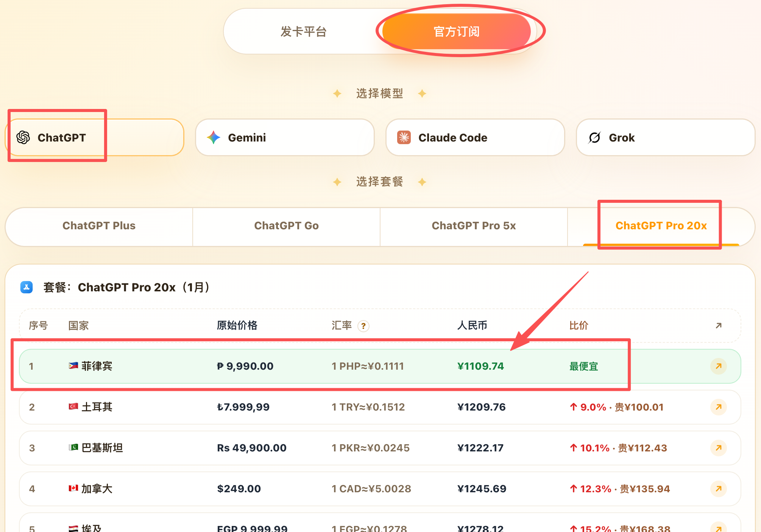Click the ChatGPT logo icon

[x=23, y=137]
